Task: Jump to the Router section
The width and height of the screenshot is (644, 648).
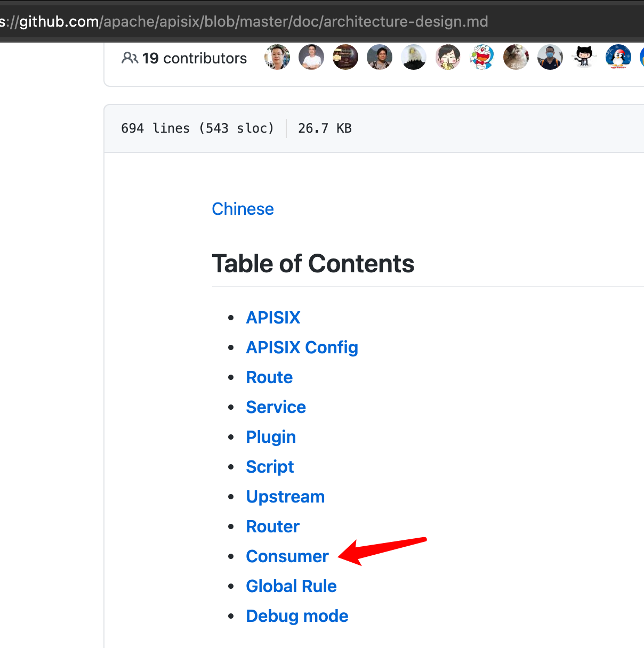Action: point(272,526)
